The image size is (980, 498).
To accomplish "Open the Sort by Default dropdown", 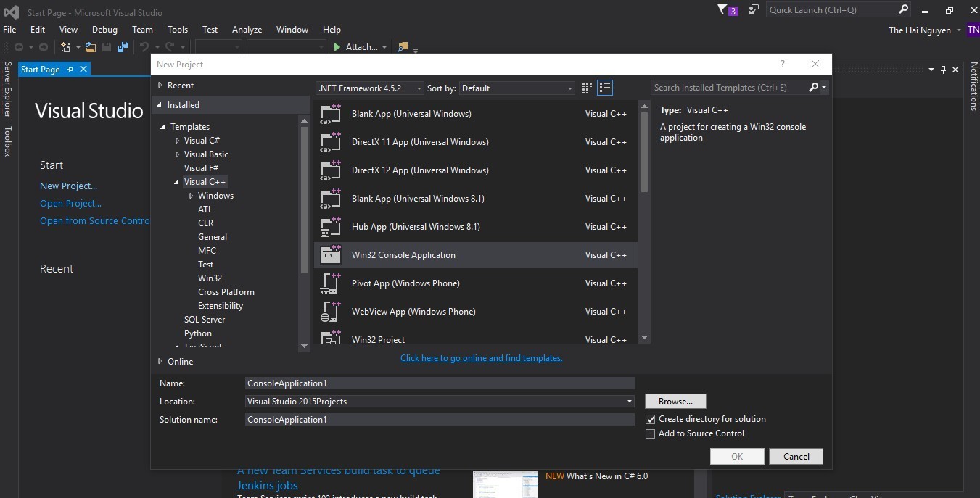I will click(x=517, y=88).
